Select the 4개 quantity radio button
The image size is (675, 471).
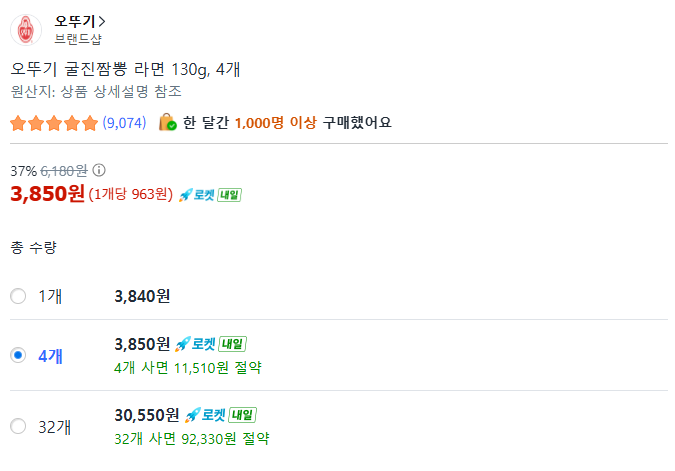[18, 355]
